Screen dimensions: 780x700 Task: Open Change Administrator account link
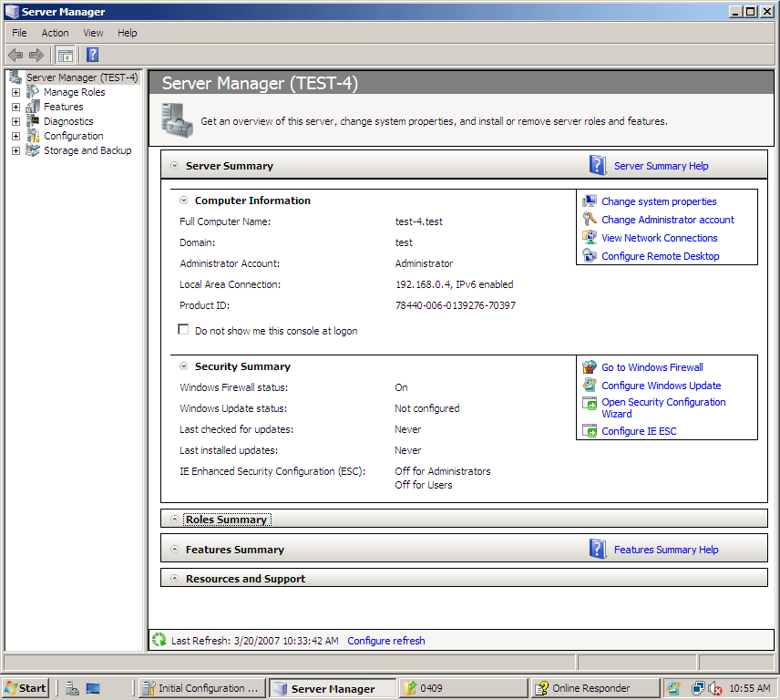click(x=668, y=220)
